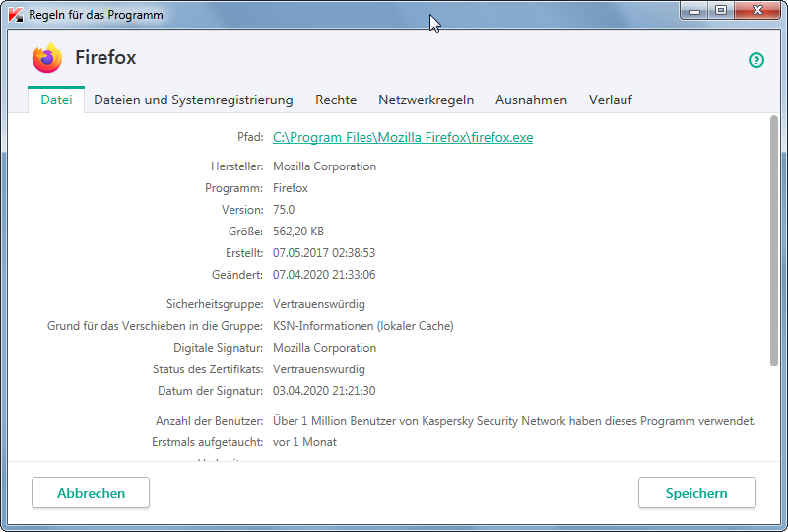The image size is (788, 532).
Task: Click the Sicherheitsgruppe value Vertrauenswürdig
Action: (x=318, y=304)
